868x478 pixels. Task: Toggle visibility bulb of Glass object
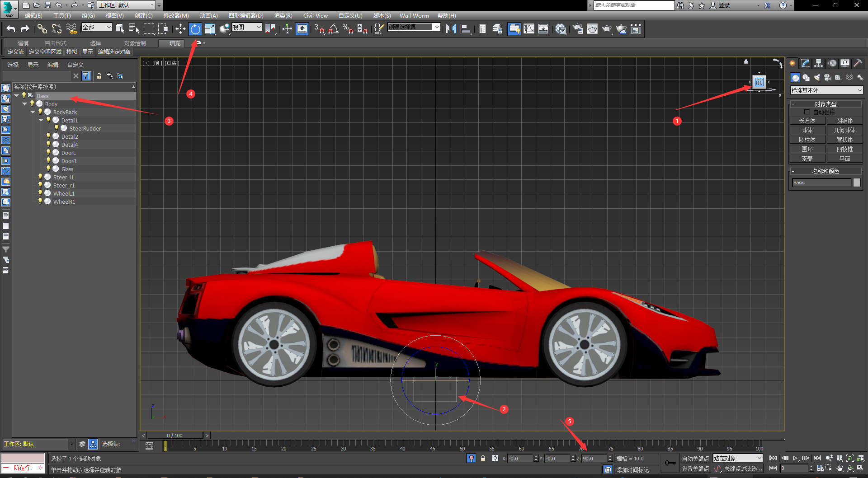[x=48, y=169]
